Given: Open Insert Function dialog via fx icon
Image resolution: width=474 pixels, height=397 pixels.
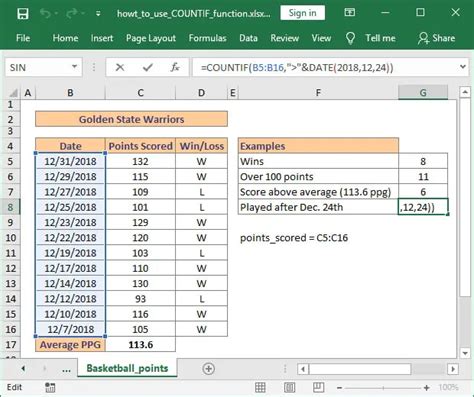Looking at the screenshot, I should 175,68.
